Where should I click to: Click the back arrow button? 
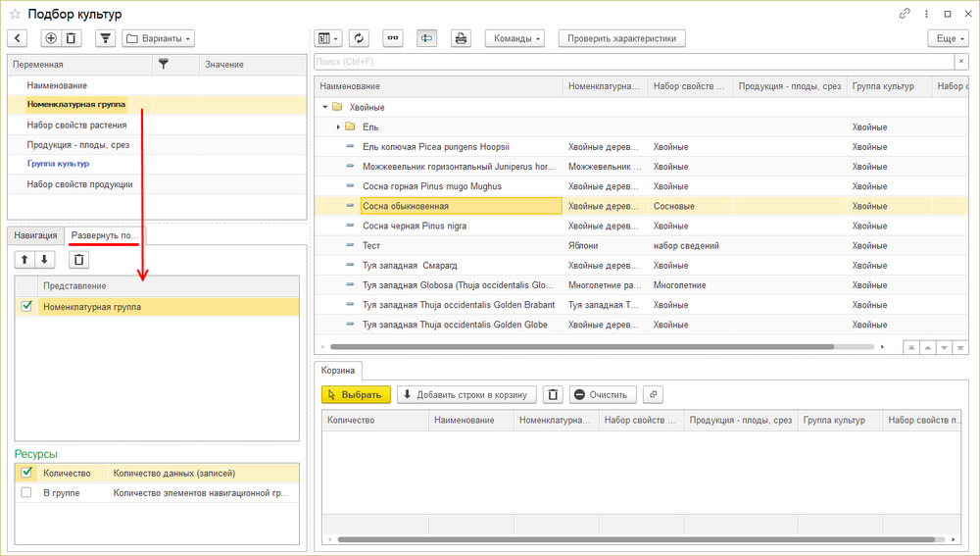[x=18, y=38]
